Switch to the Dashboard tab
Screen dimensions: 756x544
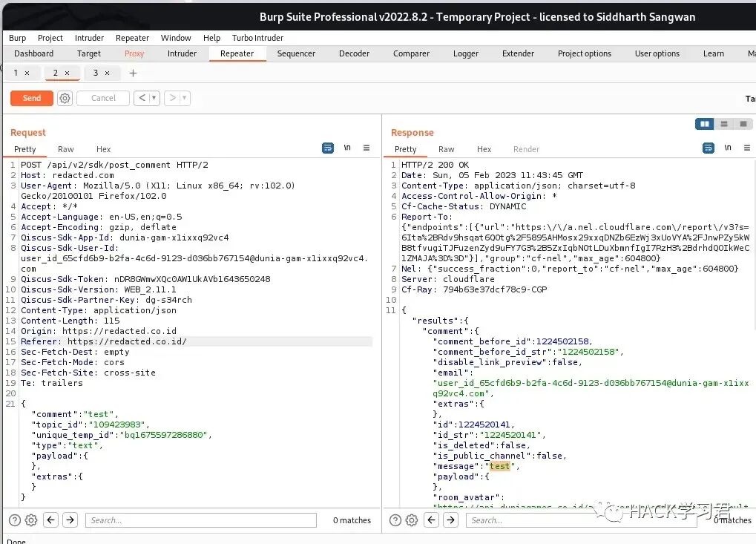[33, 53]
